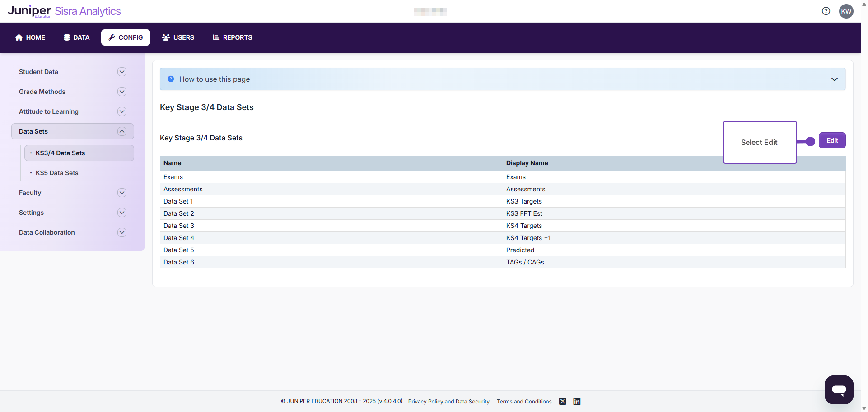Click the Edit button
The image size is (868, 412).
click(x=832, y=140)
